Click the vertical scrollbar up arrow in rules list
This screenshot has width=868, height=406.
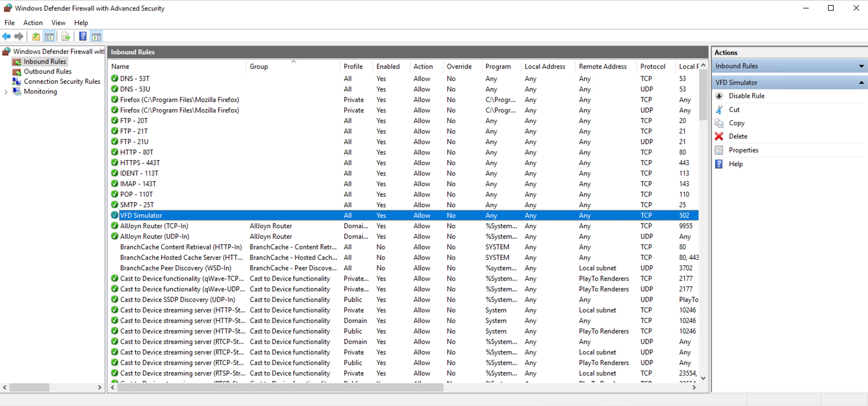pos(703,65)
